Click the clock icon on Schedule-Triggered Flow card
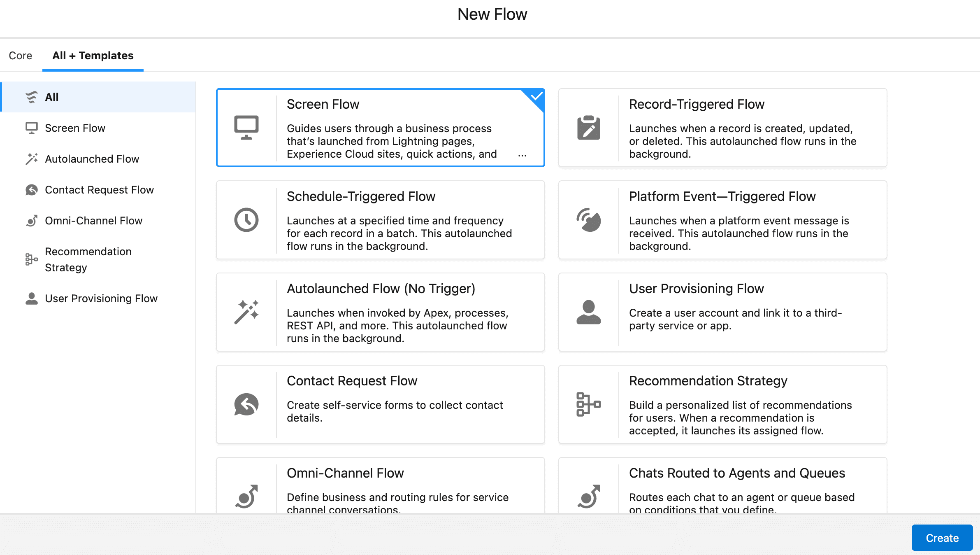 pos(246,220)
